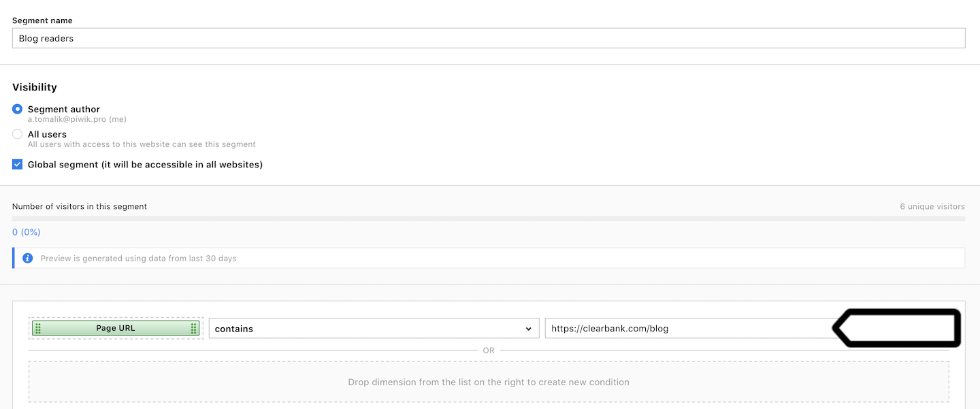Viewport: 980px width, 409px height.
Task: Click the visitors-in-segment progress bar
Action: pos(488,218)
